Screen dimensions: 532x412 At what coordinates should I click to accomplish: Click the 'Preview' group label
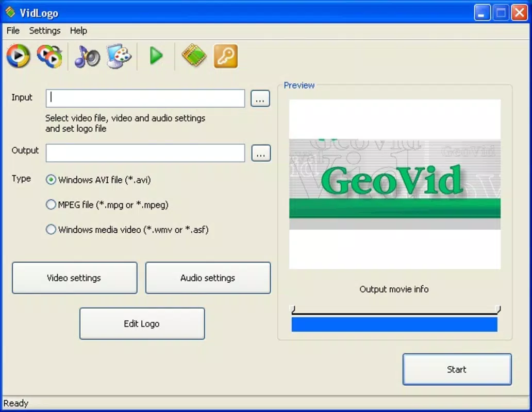[x=299, y=85]
